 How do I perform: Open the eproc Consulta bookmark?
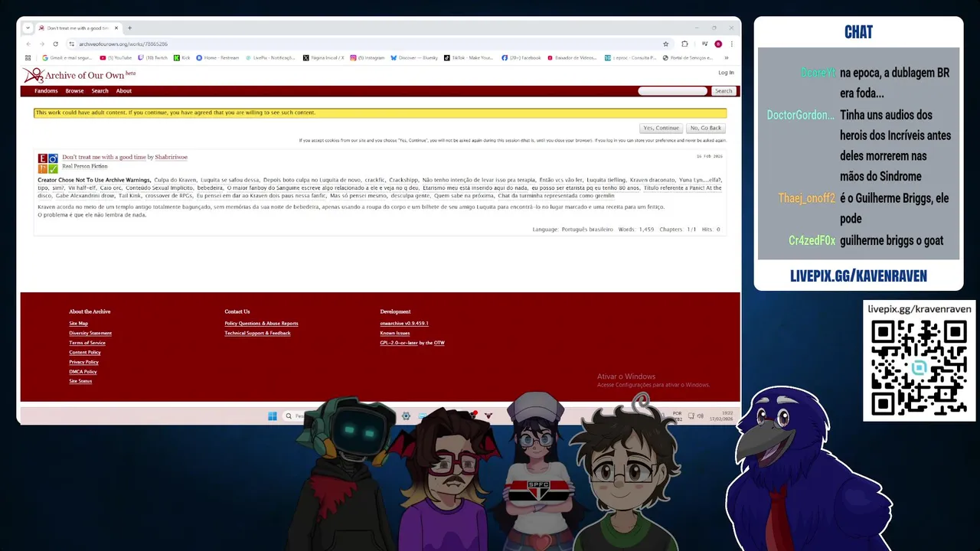click(631, 57)
